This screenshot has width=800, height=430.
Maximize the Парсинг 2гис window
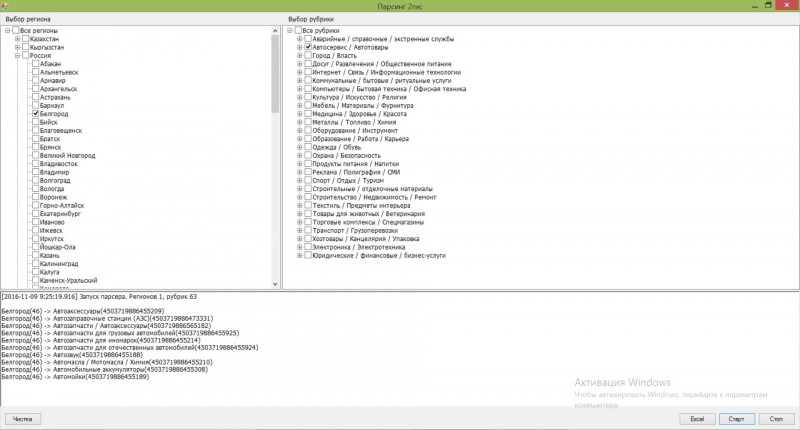tap(768, 5)
